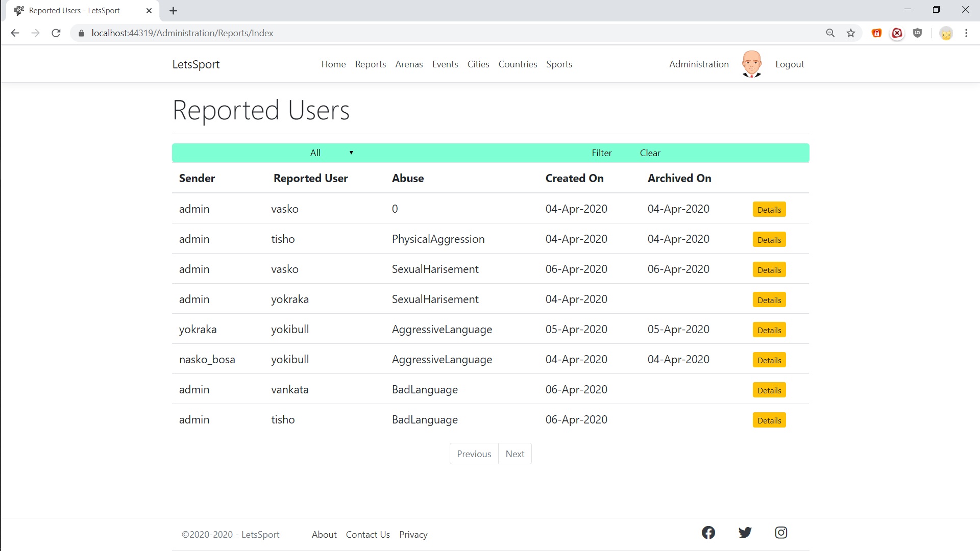Screen dimensions: 980x551
Task: Open the orange extension icon in toolbar
Action: (x=877, y=33)
